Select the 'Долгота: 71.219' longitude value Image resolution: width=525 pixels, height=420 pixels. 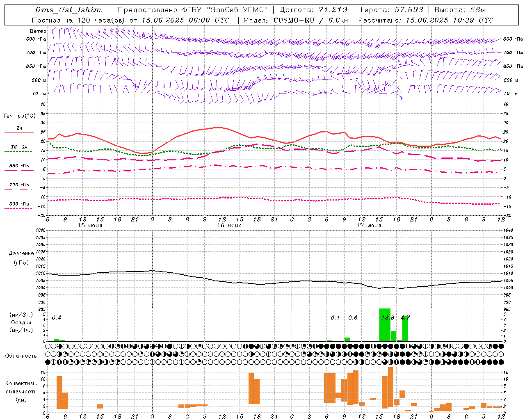[x=313, y=10]
